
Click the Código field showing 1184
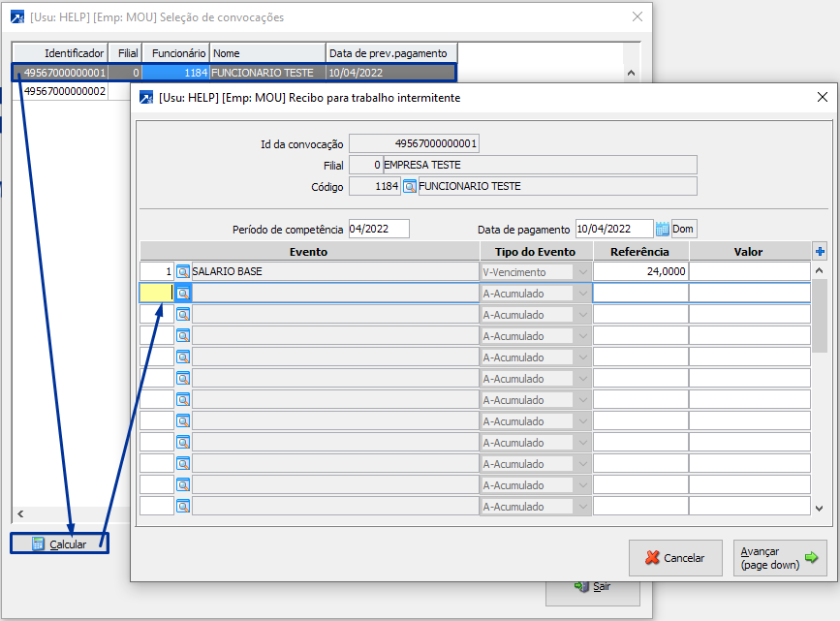click(x=375, y=186)
